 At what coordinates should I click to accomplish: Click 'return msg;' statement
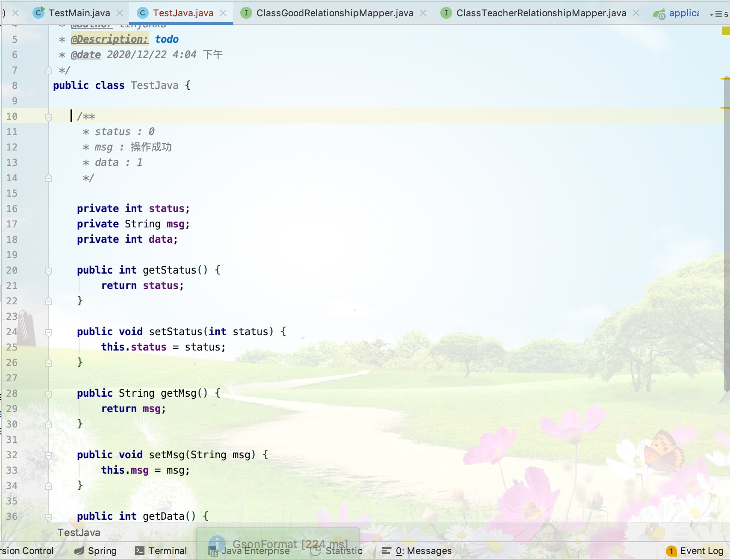click(x=133, y=409)
